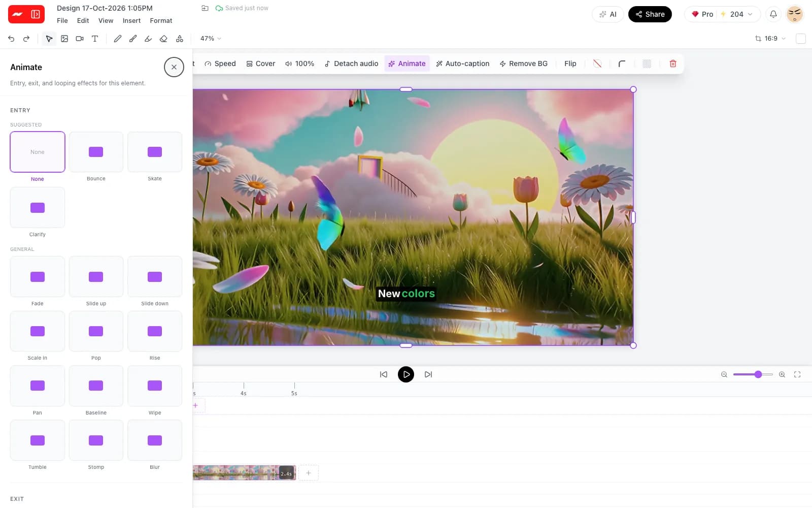Image resolution: width=812 pixels, height=508 pixels.
Task: Open the AI assistant button
Action: (608, 14)
